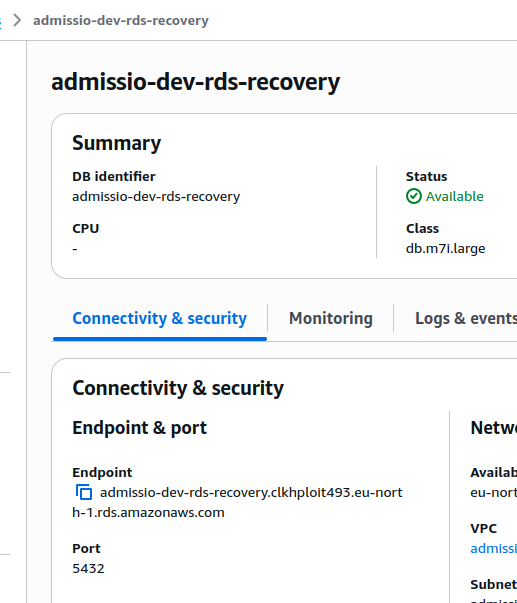
Task: Open the Logs & events tab
Action: click(x=466, y=318)
